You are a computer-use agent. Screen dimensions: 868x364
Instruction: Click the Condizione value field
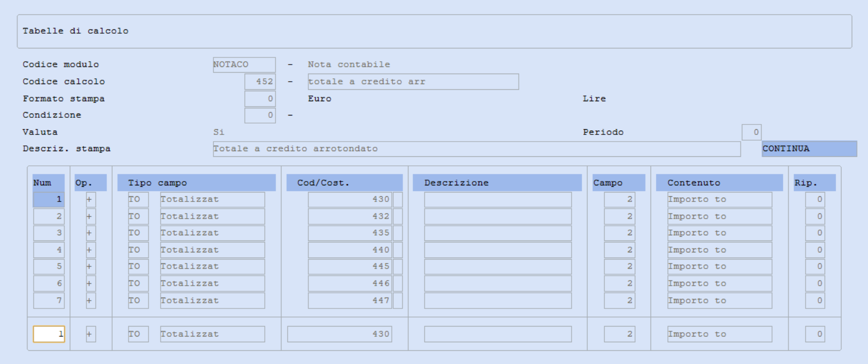click(x=260, y=115)
